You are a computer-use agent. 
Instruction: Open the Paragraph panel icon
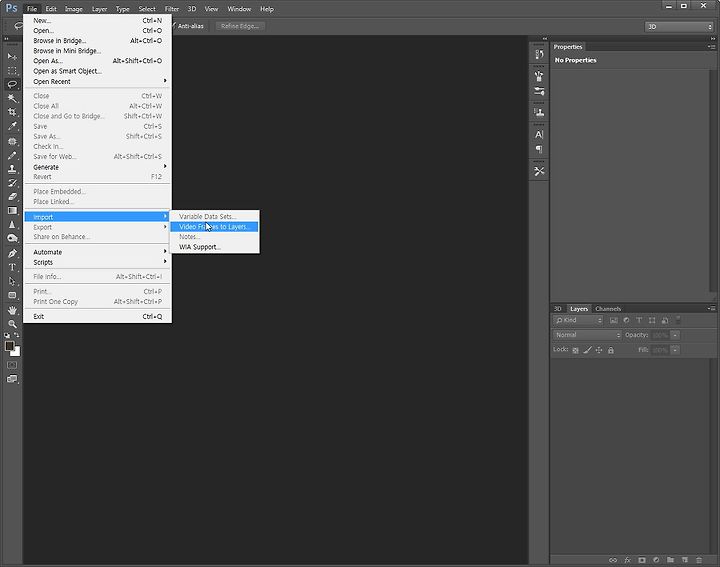tap(539, 149)
